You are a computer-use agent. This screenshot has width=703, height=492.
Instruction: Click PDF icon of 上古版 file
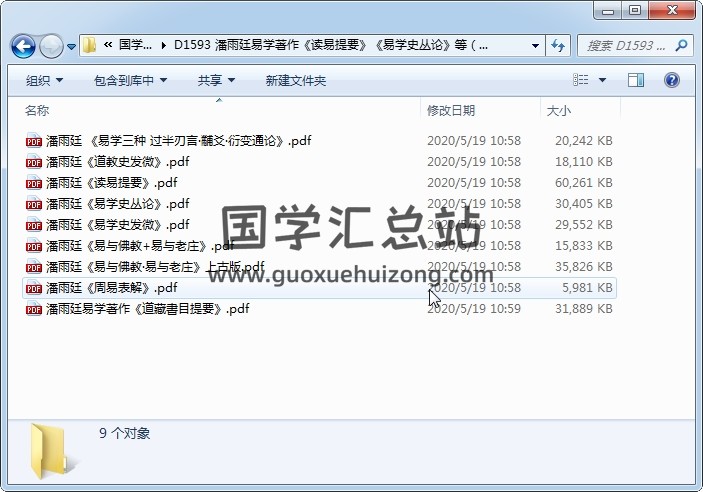(34, 267)
